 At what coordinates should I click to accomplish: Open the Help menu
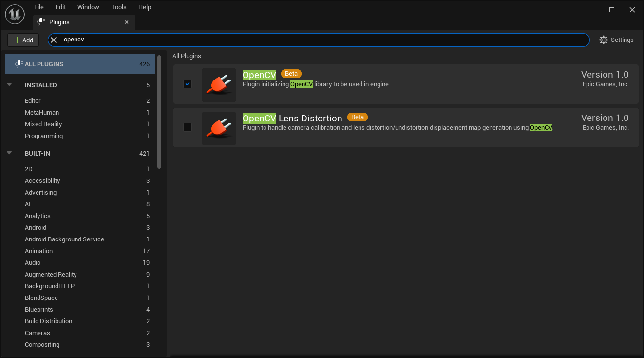[x=145, y=7]
